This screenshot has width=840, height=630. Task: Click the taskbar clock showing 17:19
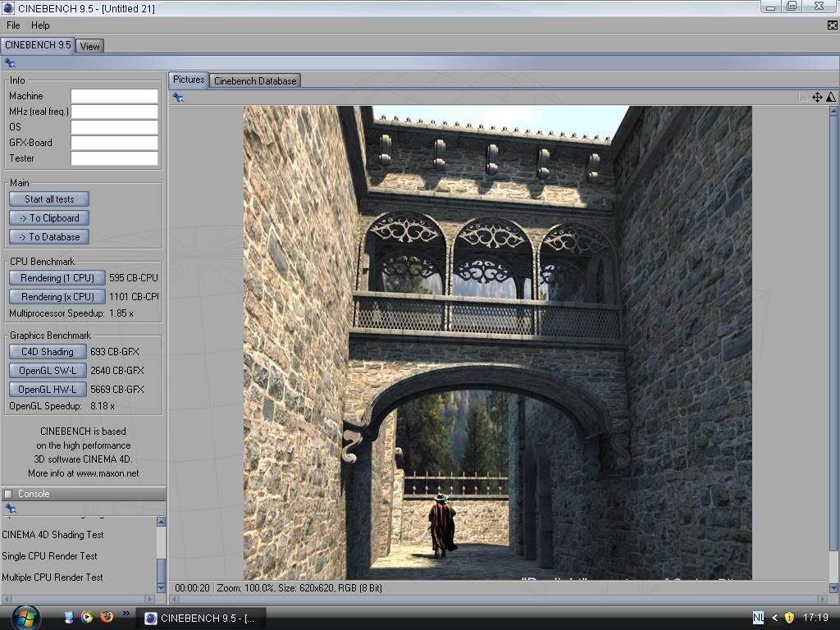[x=815, y=618]
